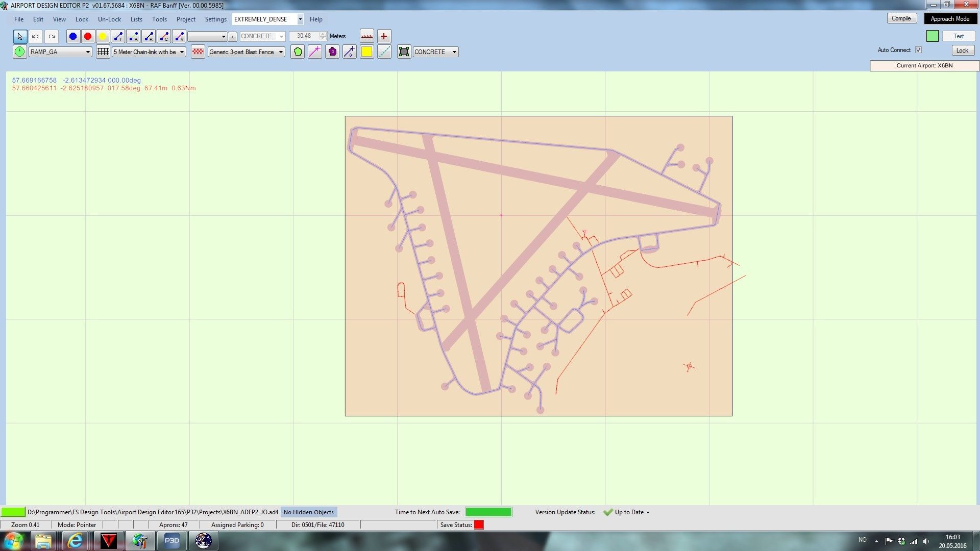This screenshot has height=551, width=980.
Task: Select the blue node circle tool
Action: (x=73, y=36)
